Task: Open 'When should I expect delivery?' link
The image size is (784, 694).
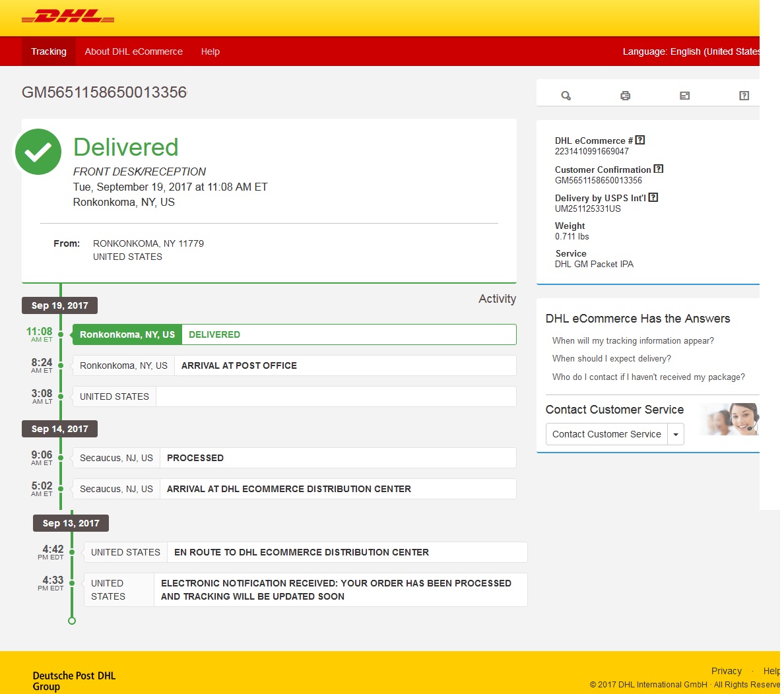Action: coord(611,358)
